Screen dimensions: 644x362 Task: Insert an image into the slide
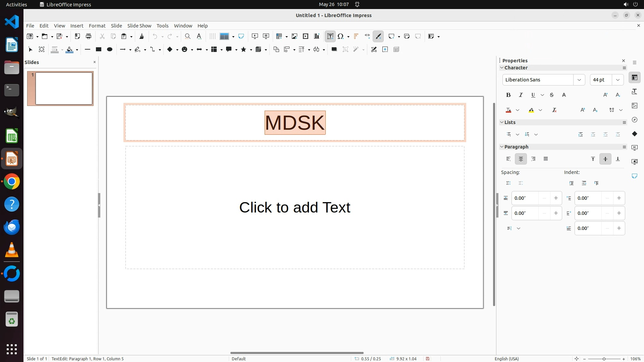coord(294,36)
